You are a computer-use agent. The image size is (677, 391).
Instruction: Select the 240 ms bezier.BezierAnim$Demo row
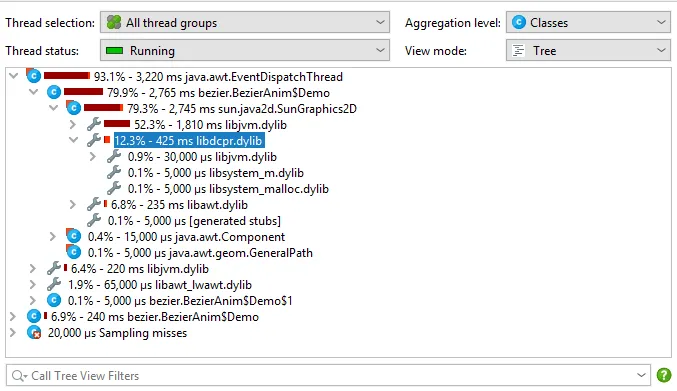point(155,316)
